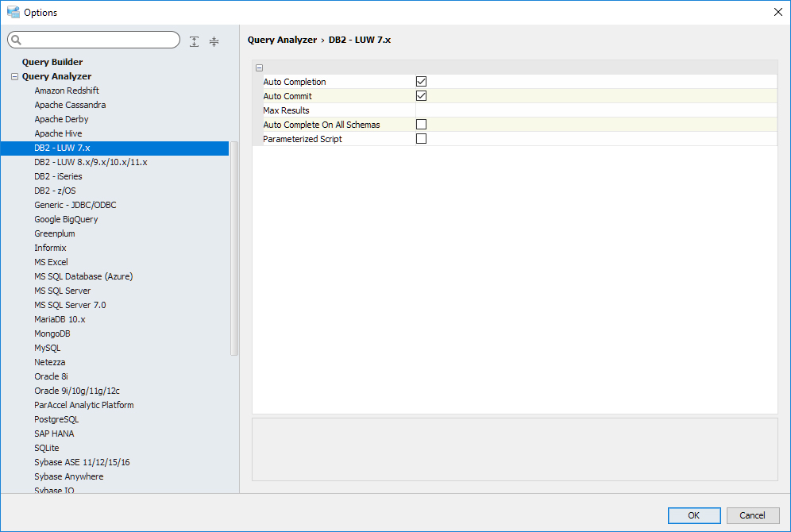This screenshot has height=532, width=791.
Task: Click the Cancel button
Action: pyautogui.click(x=752, y=515)
